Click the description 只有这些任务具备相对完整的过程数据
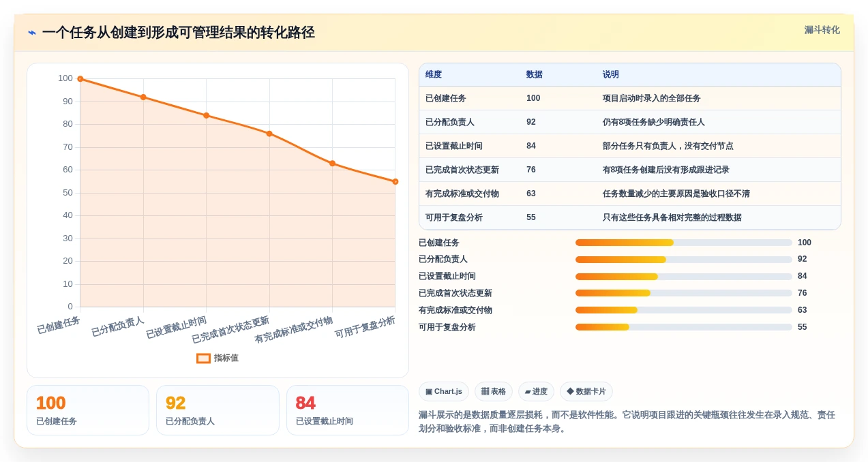This screenshot has height=462, width=868. (672, 217)
